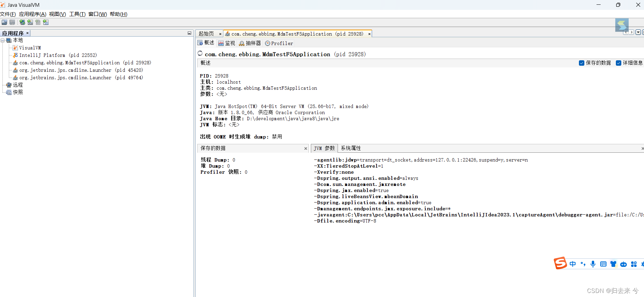The width and height of the screenshot is (644, 297).
Task: Minimize the 应用程序 side panel
Action: point(189,33)
